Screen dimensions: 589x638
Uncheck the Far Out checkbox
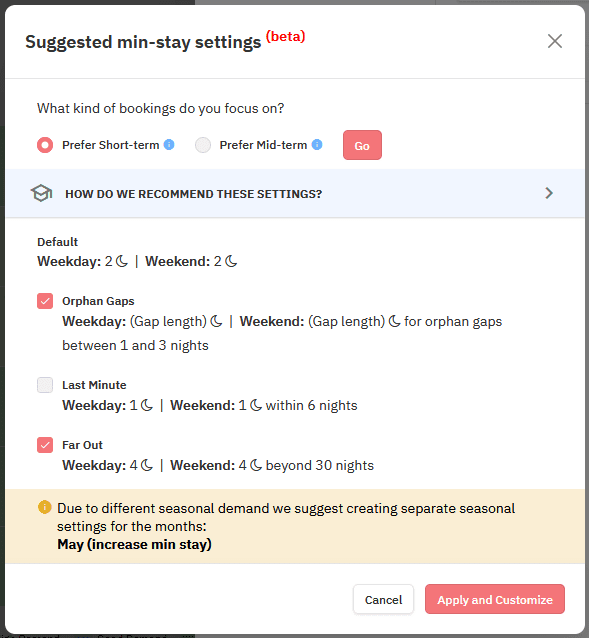pyautogui.click(x=45, y=445)
